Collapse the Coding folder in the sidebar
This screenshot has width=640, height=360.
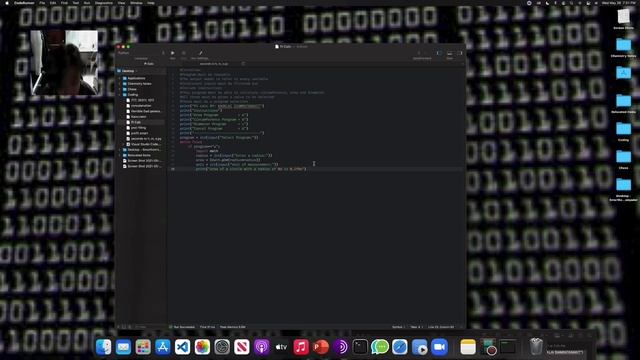(120, 95)
